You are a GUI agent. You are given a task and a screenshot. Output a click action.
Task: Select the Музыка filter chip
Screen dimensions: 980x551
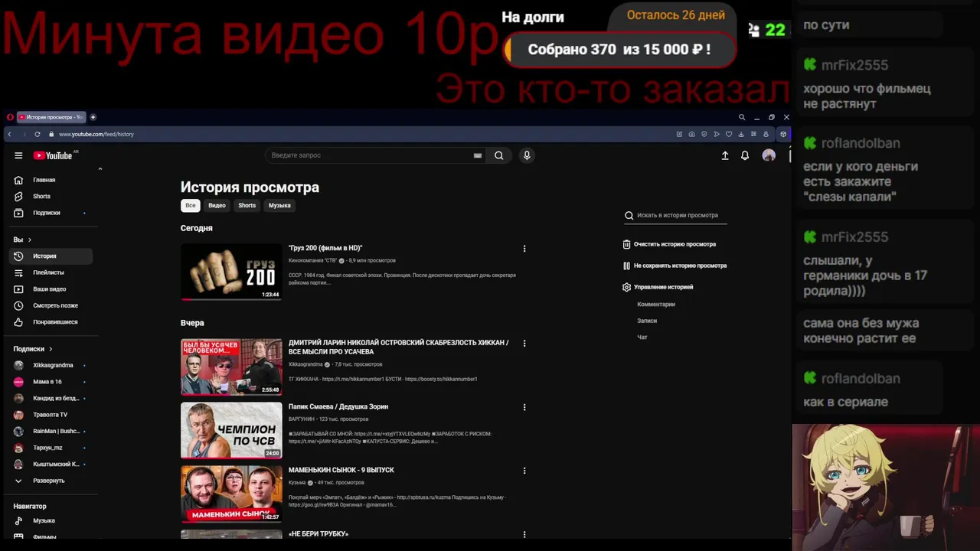(279, 205)
